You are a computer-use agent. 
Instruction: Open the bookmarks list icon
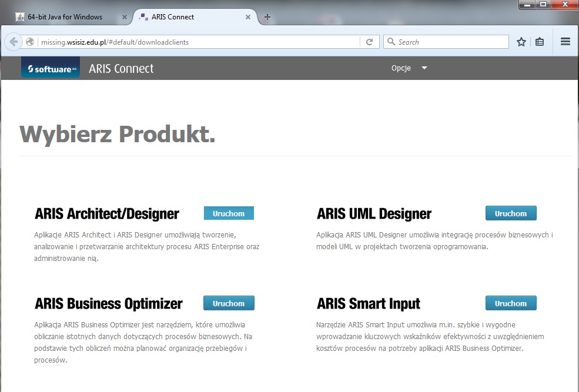click(x=540, y=42)
